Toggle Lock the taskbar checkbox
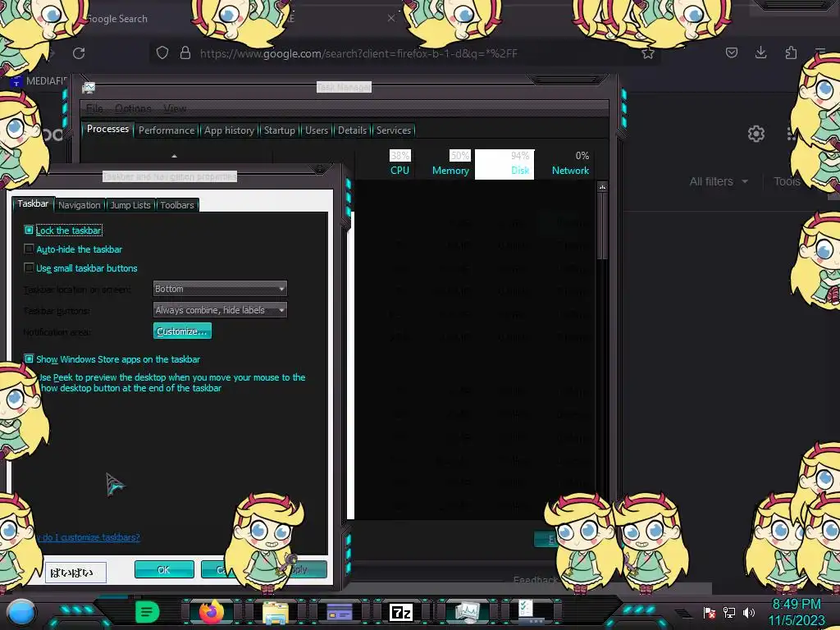The image size is (840, 630). (29, 231)
